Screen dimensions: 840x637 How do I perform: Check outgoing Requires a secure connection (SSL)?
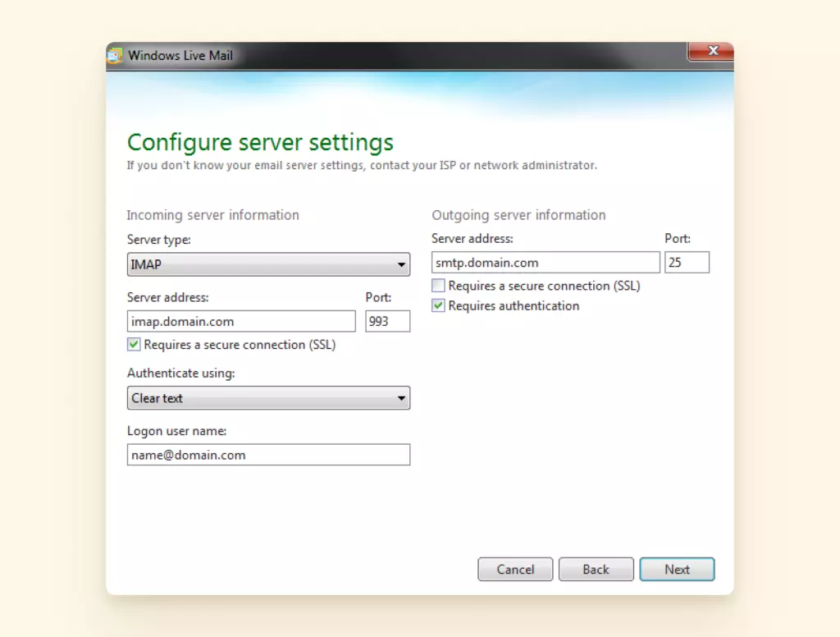[438, 286]
